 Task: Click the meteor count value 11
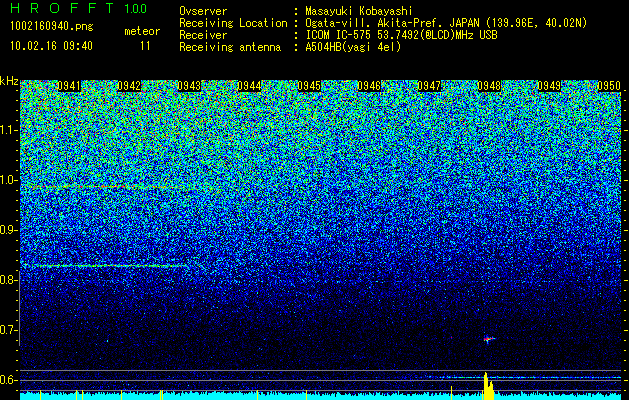pyautogui.click(x=145, y=46)
